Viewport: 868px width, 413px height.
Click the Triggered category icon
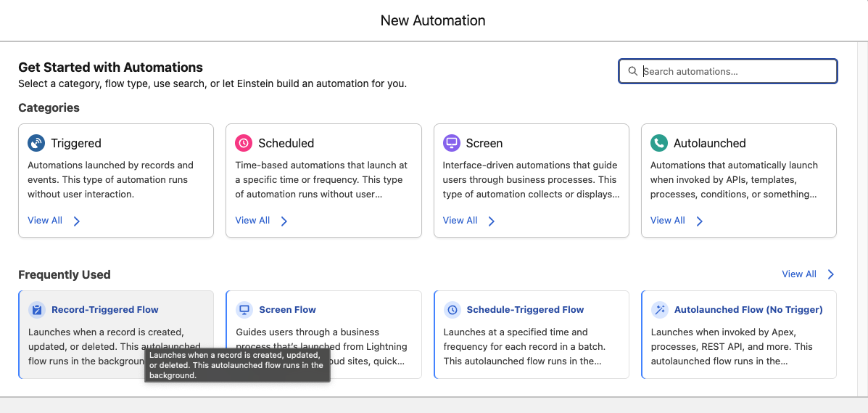(36, 143)
